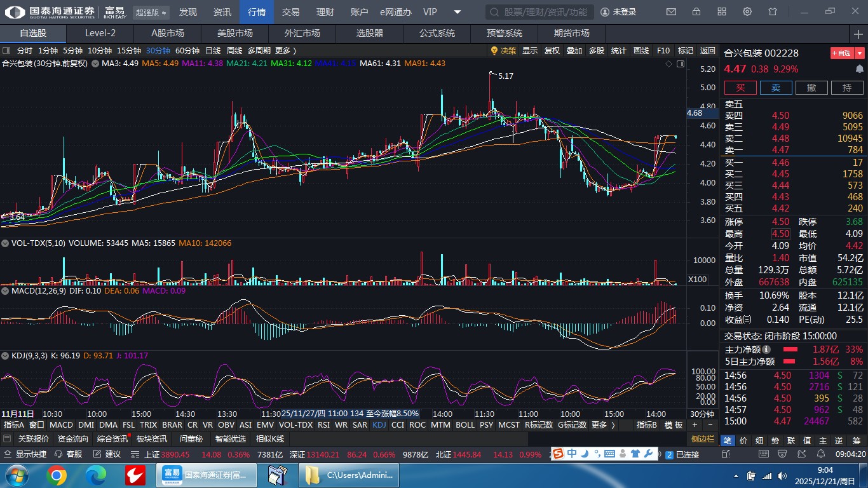Switch to the 日线 daily chart period

coord(213,51)
